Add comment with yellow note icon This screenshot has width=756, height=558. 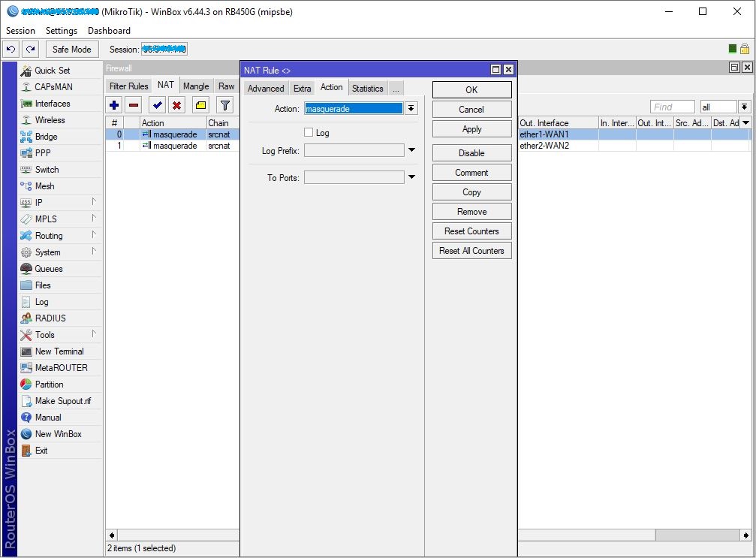point(200,105)
